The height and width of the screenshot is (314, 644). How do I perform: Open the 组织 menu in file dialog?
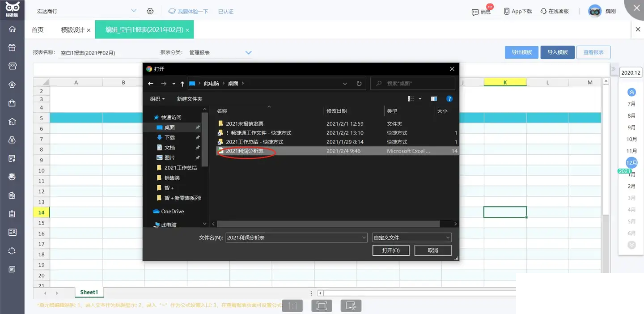157,99
